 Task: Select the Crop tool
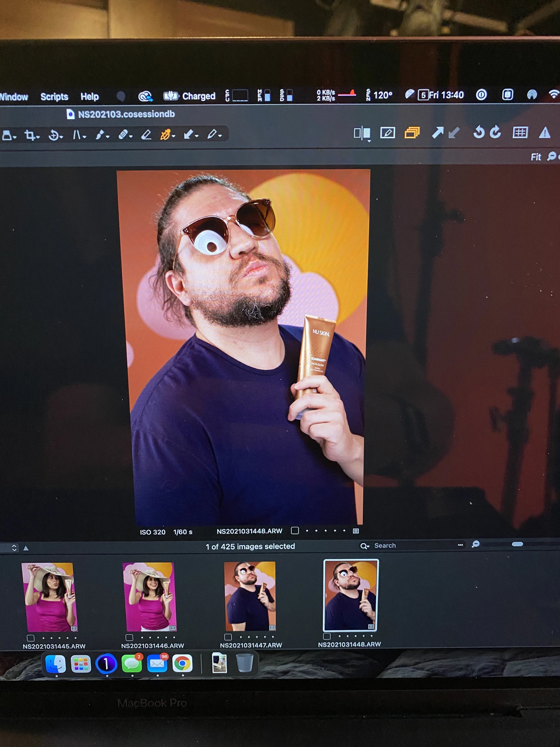click(x=30, y=135)
